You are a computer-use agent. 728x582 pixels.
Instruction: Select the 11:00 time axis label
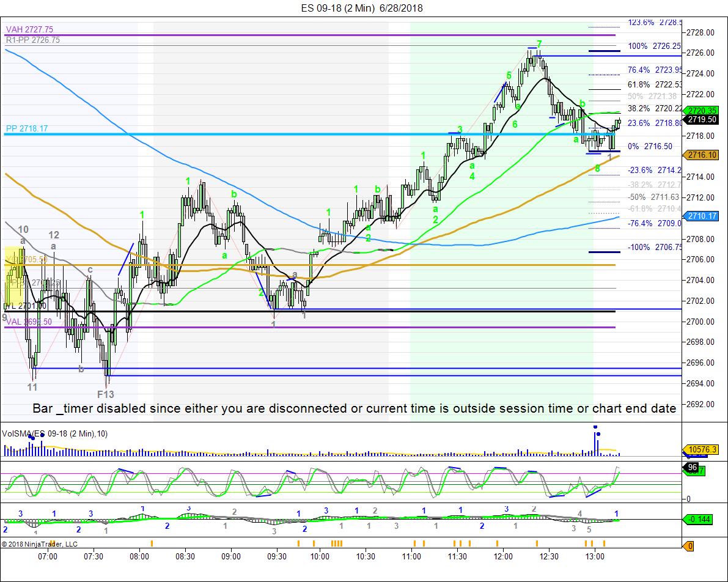pos(411,556)
